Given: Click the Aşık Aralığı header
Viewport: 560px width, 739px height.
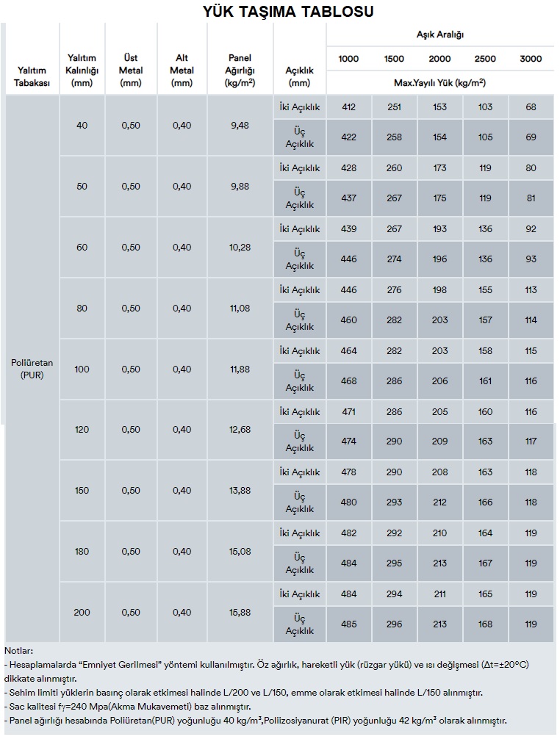Looking at the screenshot, I should point(439,35).
